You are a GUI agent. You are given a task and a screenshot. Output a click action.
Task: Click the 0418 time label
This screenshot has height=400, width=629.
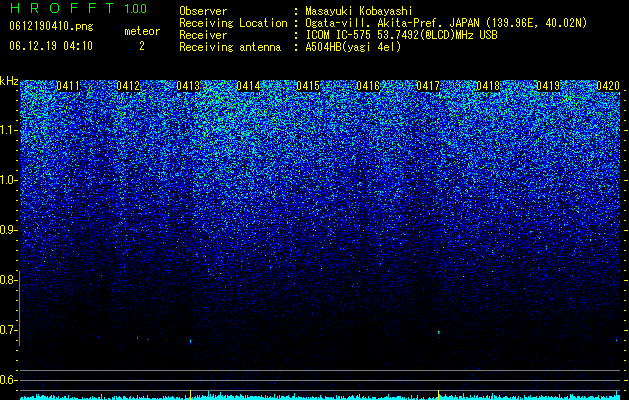pos(488,86)
